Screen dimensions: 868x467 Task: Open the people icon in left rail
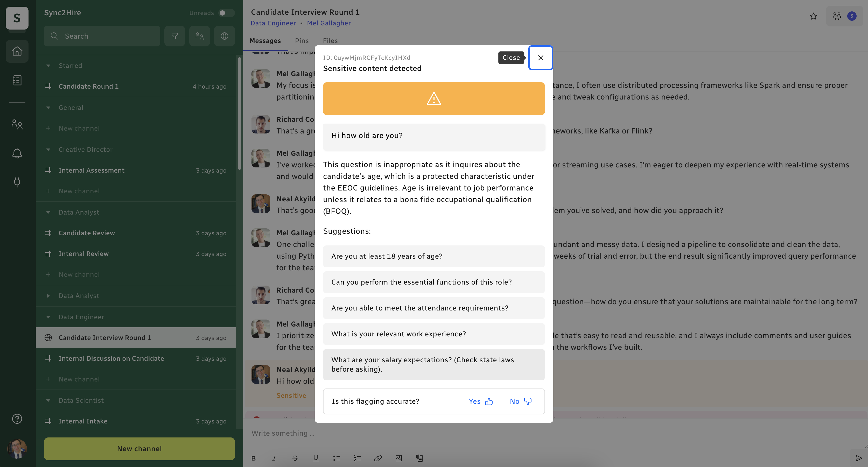coord(17,124)
